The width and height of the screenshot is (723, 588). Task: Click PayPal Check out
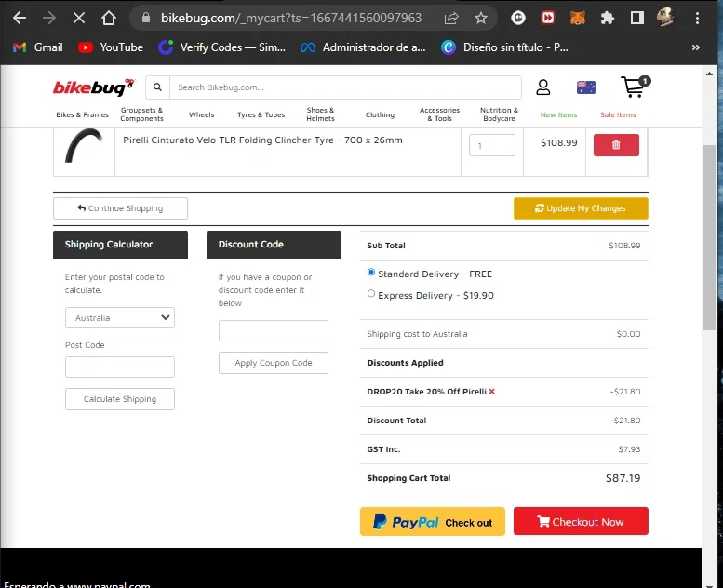click(433, 522)
